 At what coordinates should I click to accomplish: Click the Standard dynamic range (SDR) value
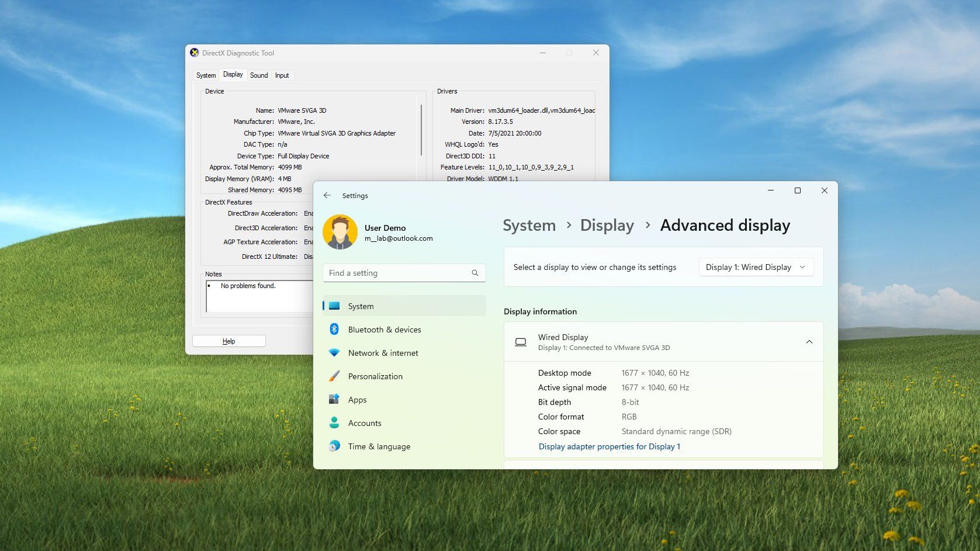point(676,431)
